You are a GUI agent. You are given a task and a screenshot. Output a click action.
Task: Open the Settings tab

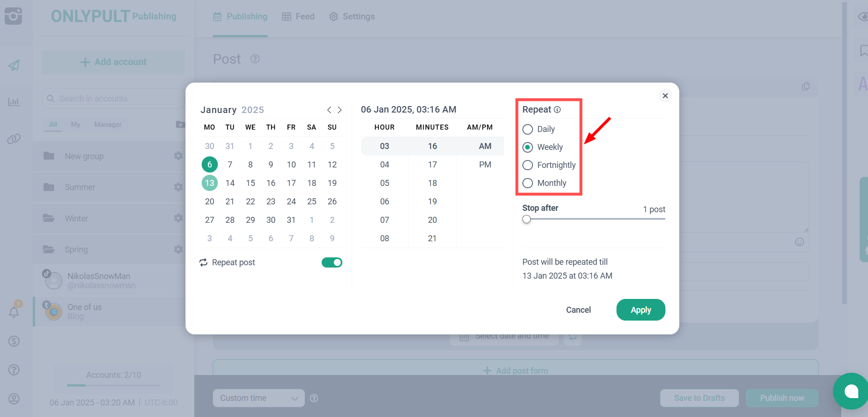[352, 17]
